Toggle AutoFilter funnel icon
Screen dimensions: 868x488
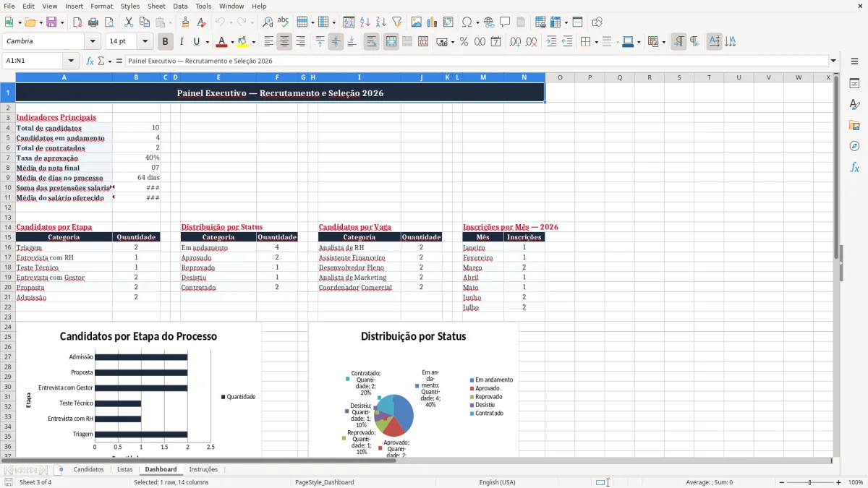coord(396,22)
